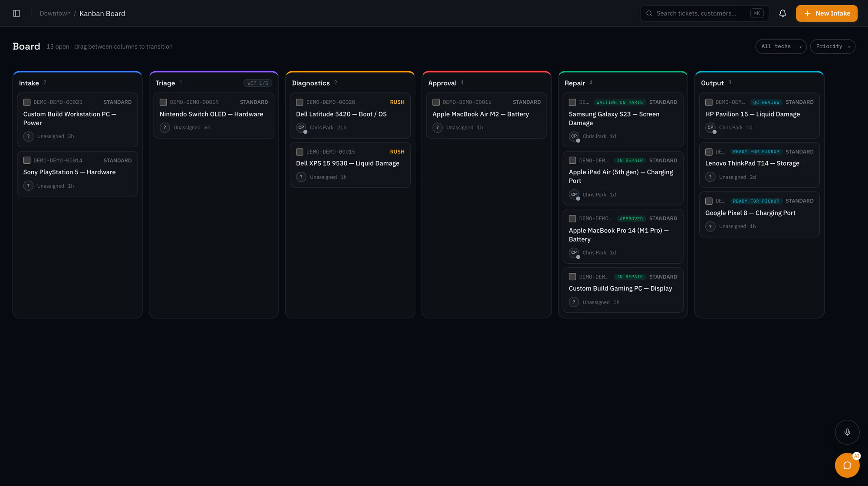
Task: Open Lenovo ThinkPad T14 — Storage ticket
Action: click(759, 165)
